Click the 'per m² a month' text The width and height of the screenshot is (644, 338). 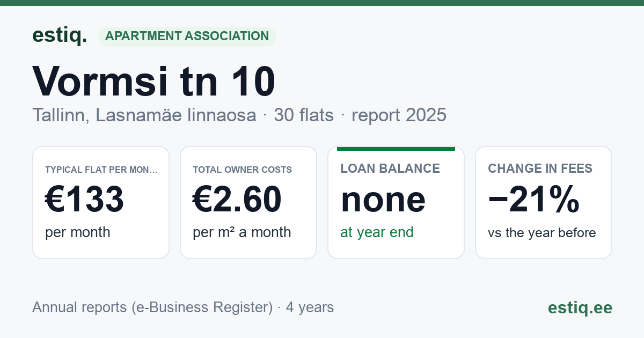[x=242, y=232]
